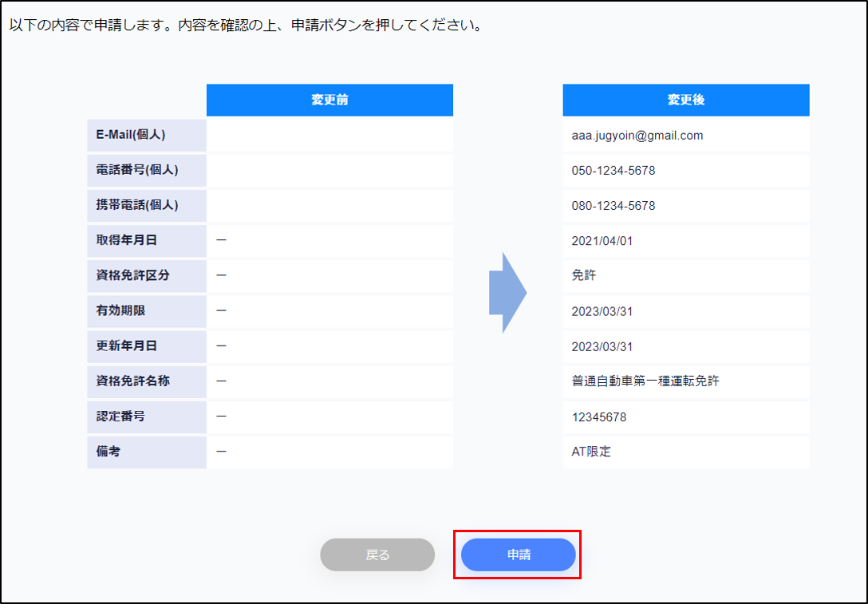868x604 pixels.
Task: Click the 2021/04/01 acquisition date value
Action: point(602,241)
